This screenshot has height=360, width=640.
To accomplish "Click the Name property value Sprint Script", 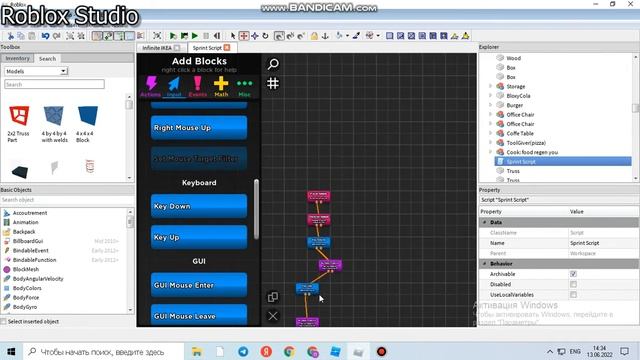I will tap(584, 243).
